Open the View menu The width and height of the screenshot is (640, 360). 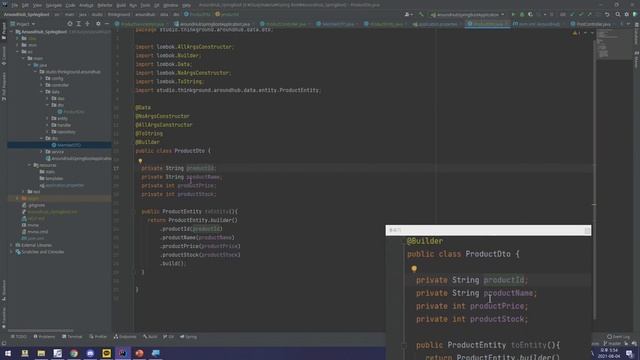pyautogui.click(x=37, y=5)
